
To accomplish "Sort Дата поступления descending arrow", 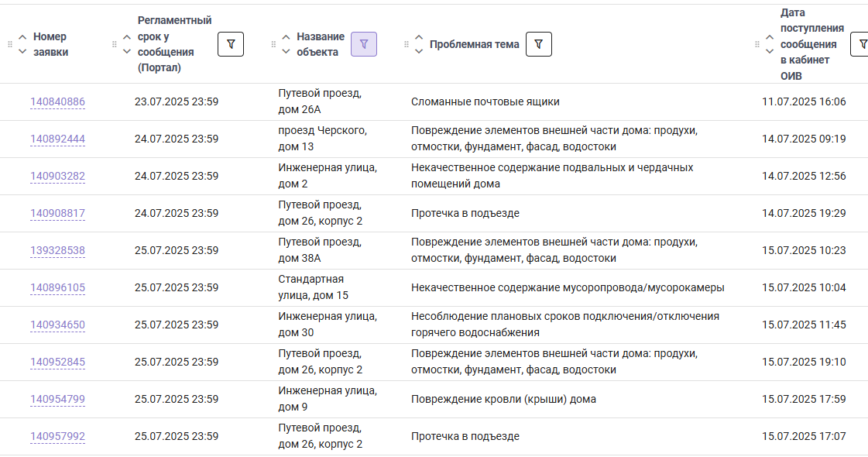I will 770,52.
